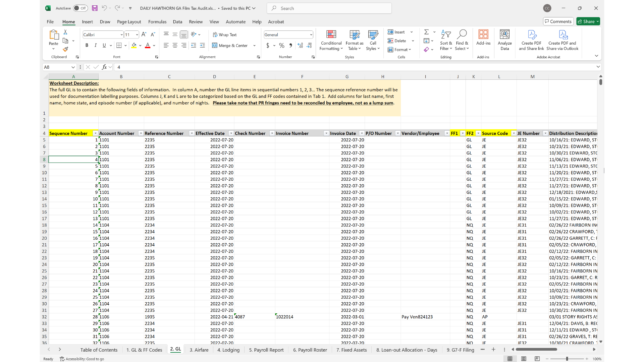Viewport: 644px width, 362px height.
Task: Click the Share button
Action: click(588, 21)
